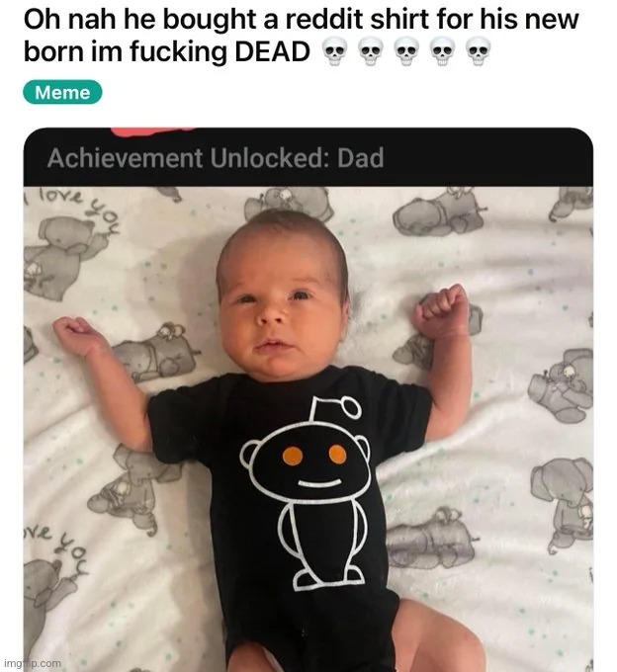617x672 pixels.
Task: Open the baby photo thumbnail
Action: [308, 429]
